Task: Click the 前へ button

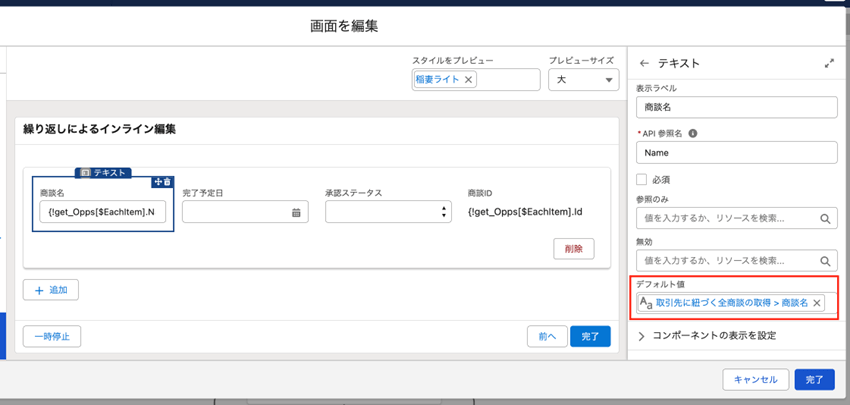Action: 547,337
